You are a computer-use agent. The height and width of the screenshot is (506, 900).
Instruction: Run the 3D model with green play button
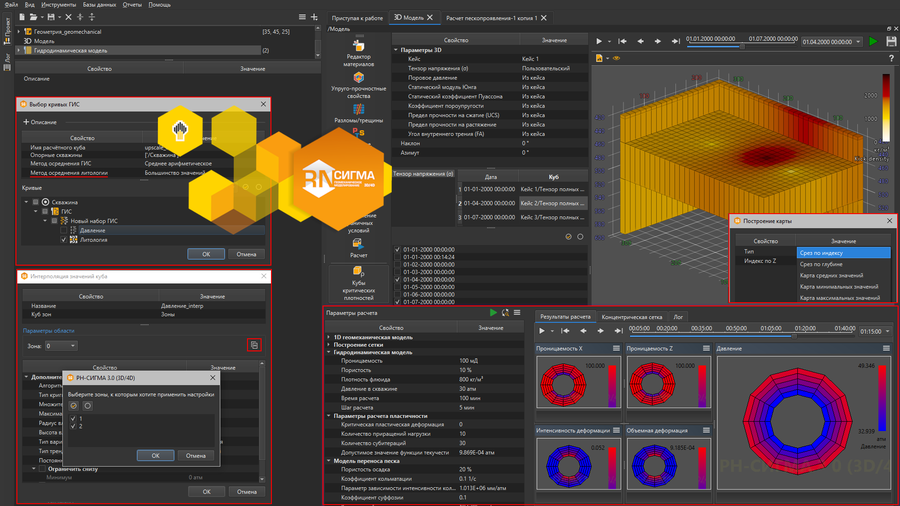click(x=873, y=41)
